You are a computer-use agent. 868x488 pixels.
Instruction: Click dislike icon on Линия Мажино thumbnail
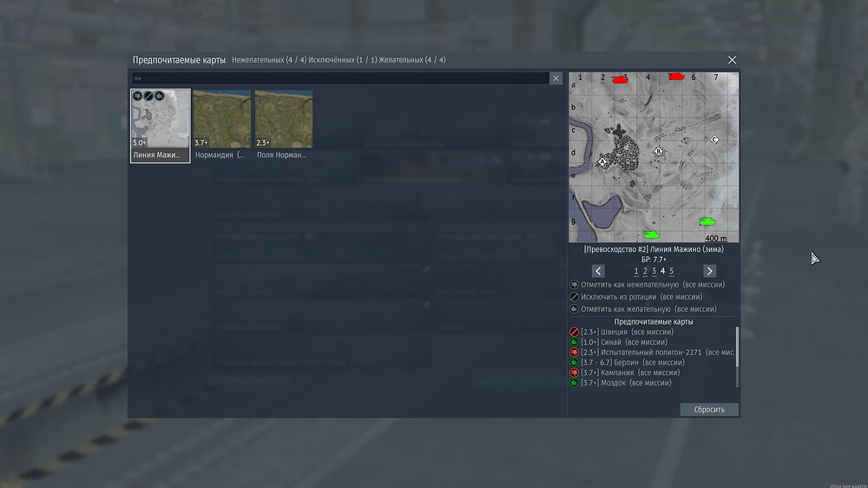(137, 96)
